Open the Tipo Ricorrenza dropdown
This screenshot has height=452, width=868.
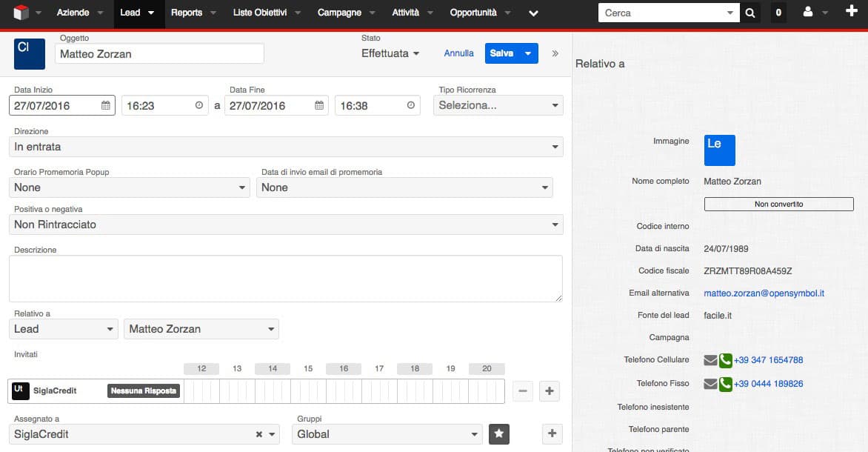point(498,106)
